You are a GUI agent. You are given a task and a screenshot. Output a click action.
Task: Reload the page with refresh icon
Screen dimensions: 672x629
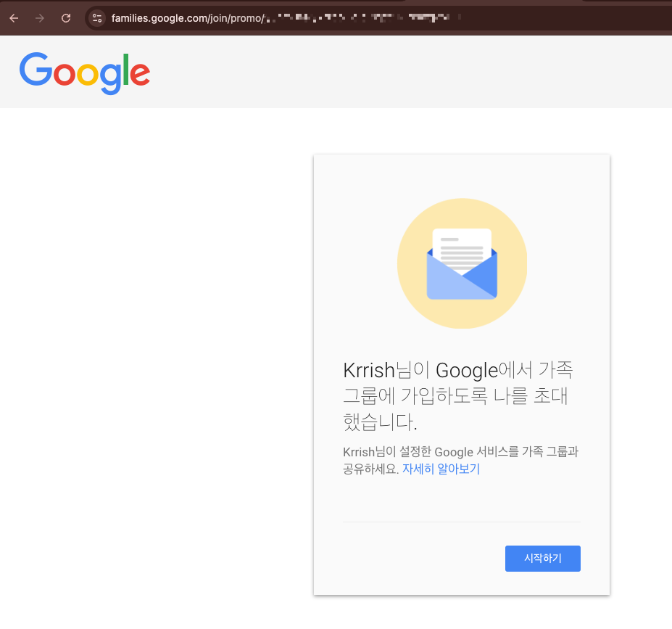pos(66,18)
